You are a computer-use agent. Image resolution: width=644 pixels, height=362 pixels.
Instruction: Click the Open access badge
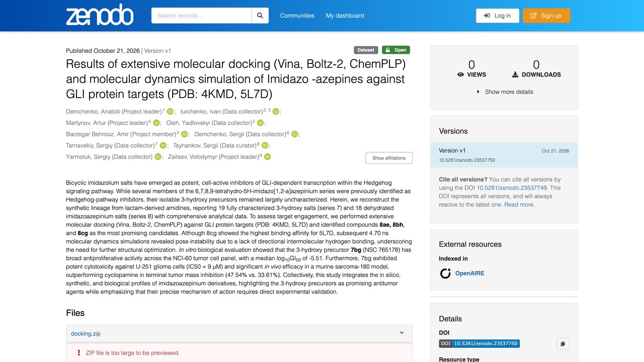(x=396, y=50)
